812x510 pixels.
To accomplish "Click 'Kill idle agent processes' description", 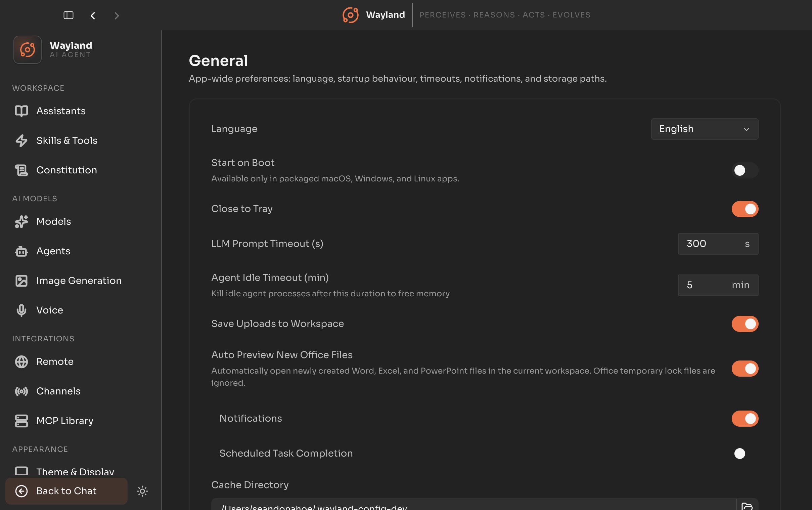I will click(330, 293).
